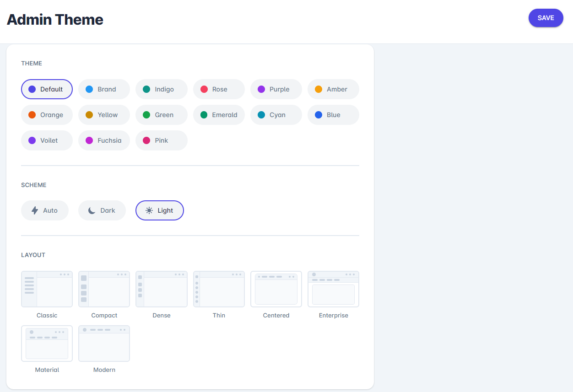
Task: Set scheme to Auto with lightning icon
Action: point(45,210)
